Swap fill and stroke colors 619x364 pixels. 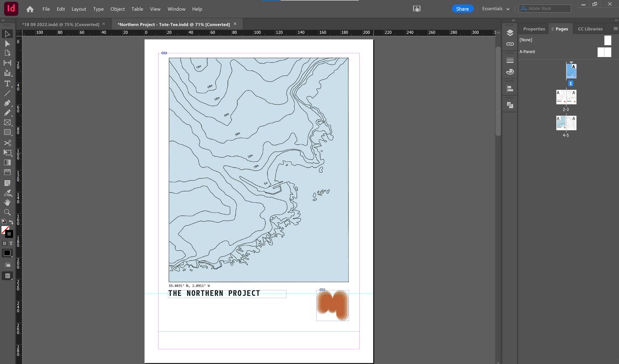11,222
